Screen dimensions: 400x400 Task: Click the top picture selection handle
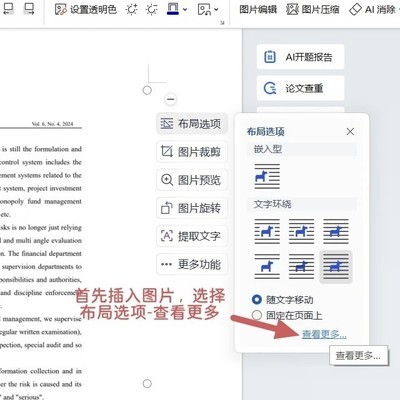[147, 90]
